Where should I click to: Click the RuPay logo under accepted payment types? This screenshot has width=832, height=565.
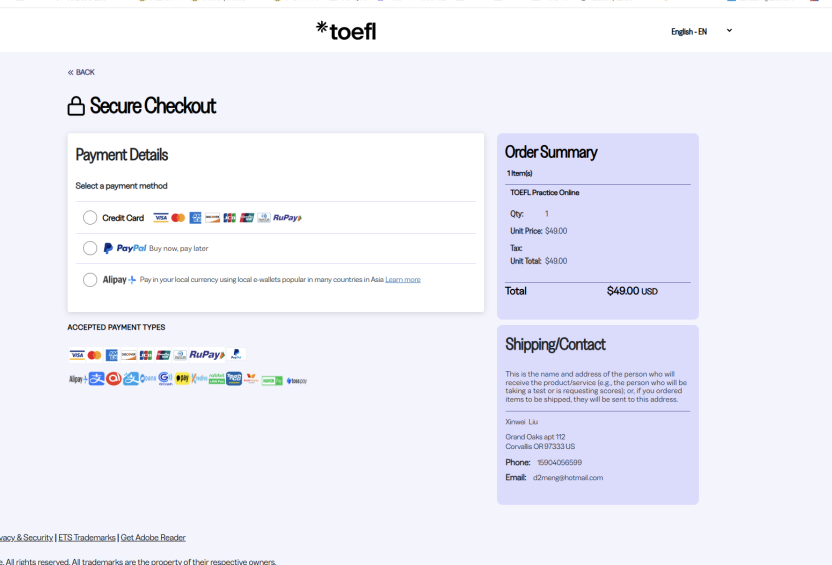(207, 355)
